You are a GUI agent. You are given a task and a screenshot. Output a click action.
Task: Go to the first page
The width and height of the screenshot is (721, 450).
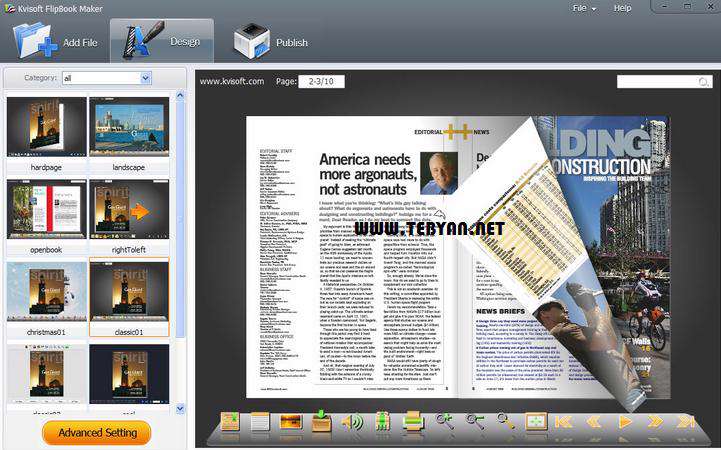coord(564,422)
